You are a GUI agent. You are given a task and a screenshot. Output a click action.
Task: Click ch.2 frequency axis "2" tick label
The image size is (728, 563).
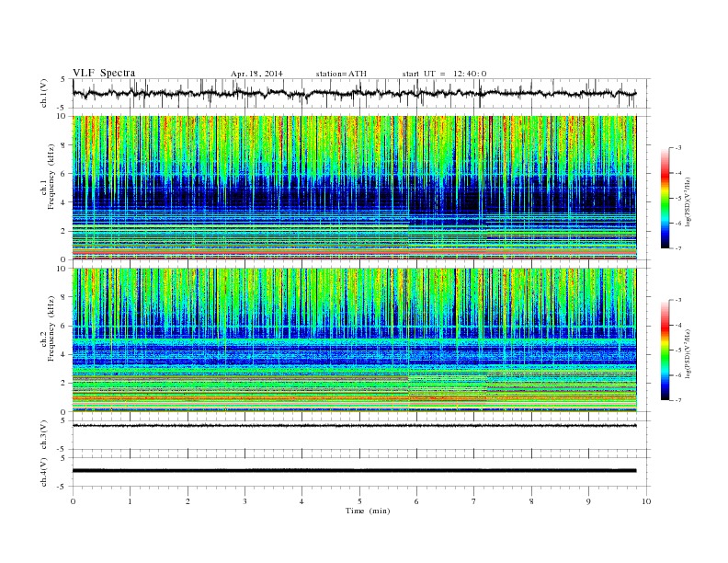tap(63, 384)
